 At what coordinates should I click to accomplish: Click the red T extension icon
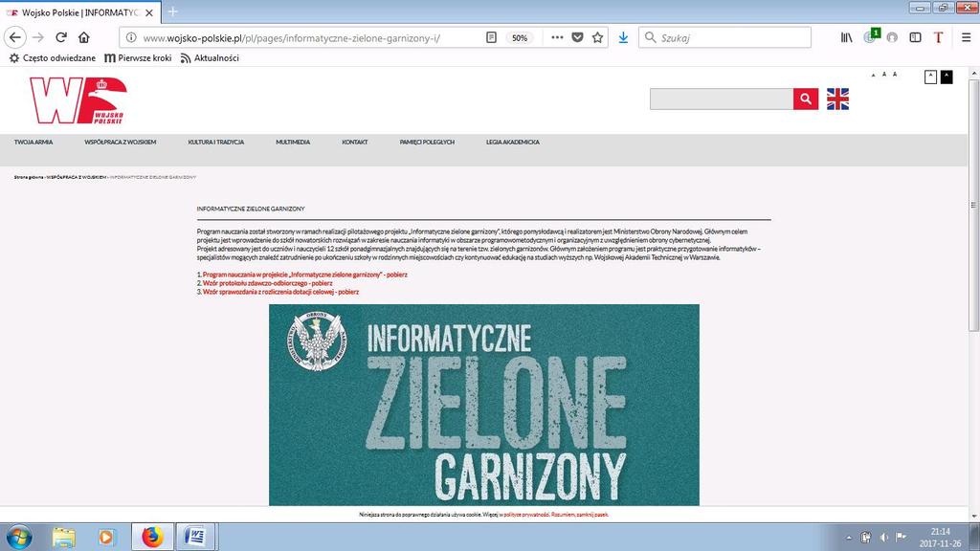[938, 37]
